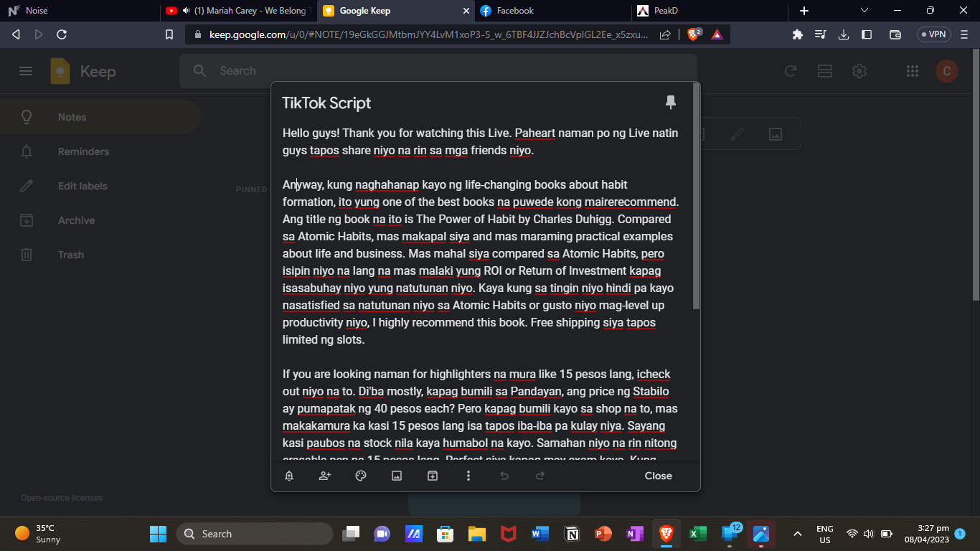This screenshot has height=551, width=980.
Task: Open Remind me bell in note toolbar
Action: coord(289,476)
